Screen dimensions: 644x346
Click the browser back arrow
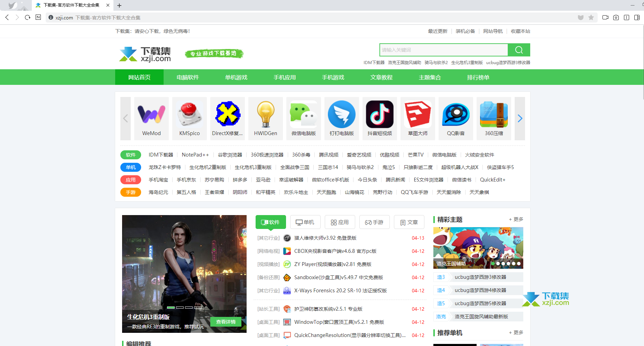(7, 17)
